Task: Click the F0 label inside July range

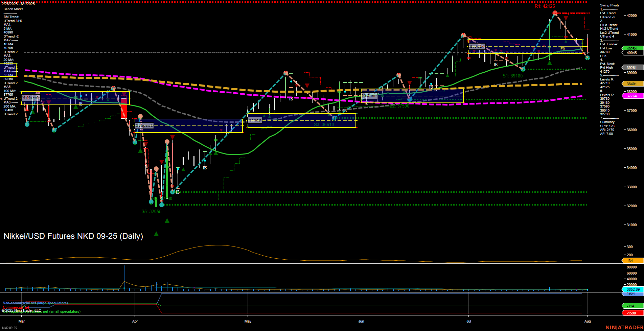Action: pos(562,49)
